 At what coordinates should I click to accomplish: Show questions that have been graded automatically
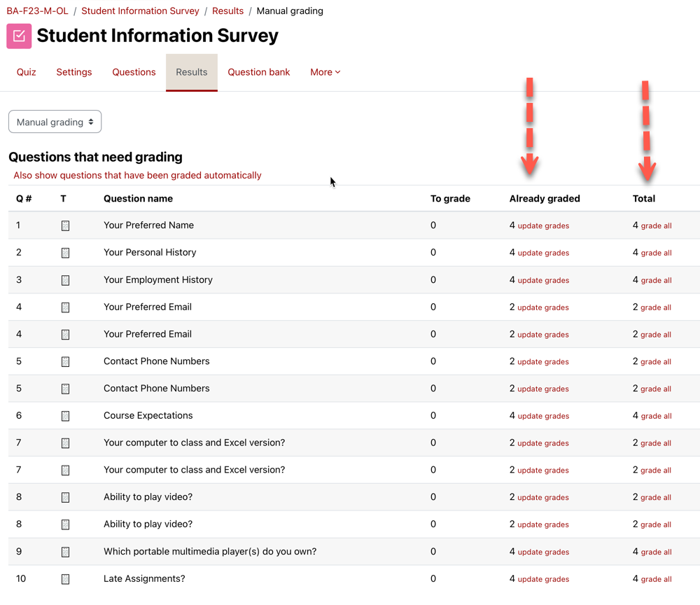(x=137, y=176)
